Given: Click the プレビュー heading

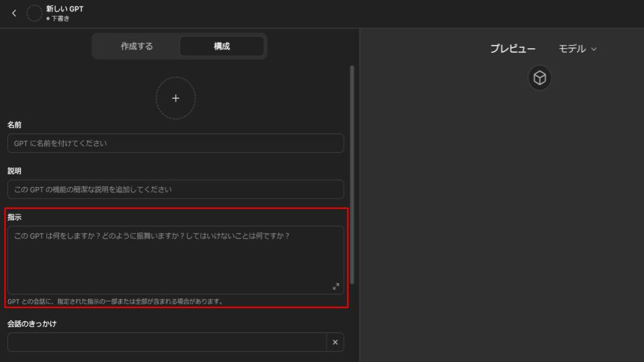Looking at the screenshot, I should 513,49.
